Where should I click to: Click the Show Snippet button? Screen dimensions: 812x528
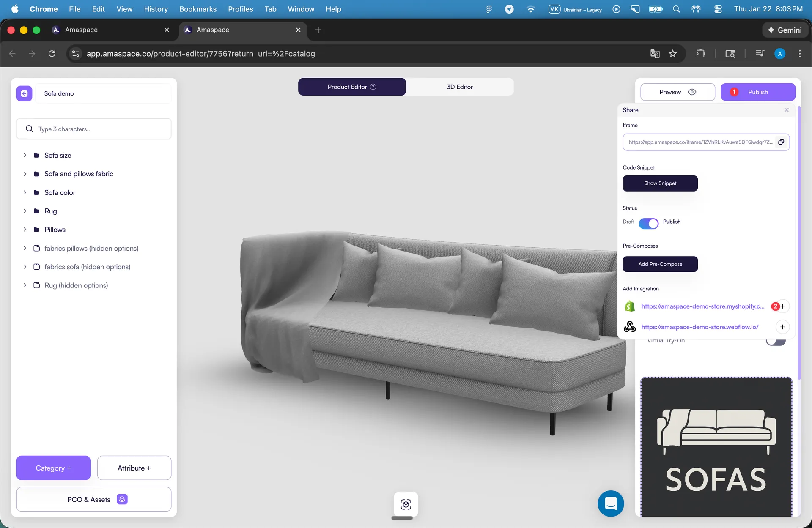click(x=660, y=183)
